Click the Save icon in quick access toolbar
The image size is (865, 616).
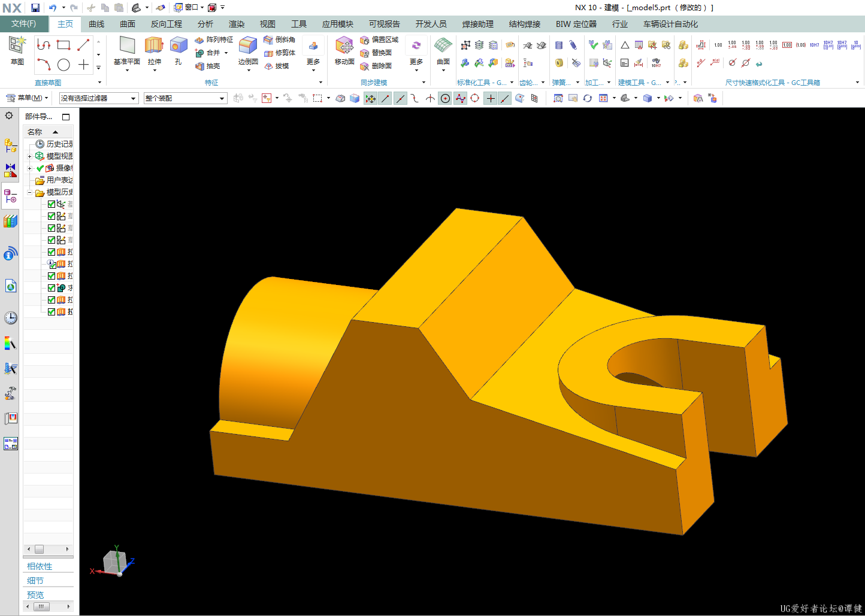click(35, 8)
